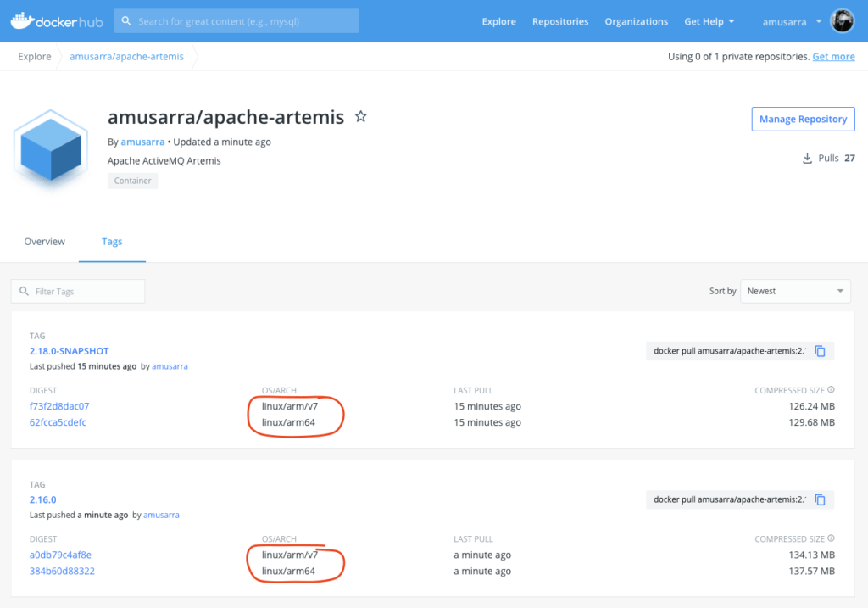Image resolution: width=868 pixels, height=608 pixels.
Task: Open the 2.18.0-SNAPSHOT tag link
Action: click(x=70, y=351)
